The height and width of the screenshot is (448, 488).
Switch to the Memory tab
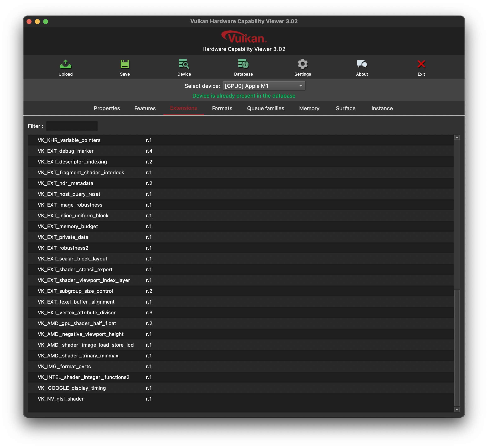tap(309, 108)
